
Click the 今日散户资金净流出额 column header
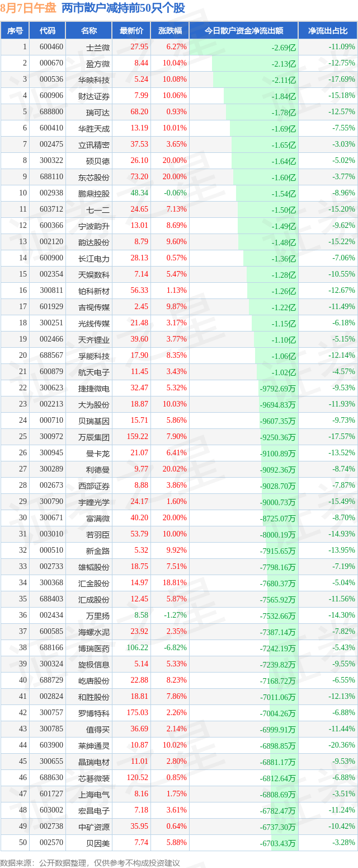click(x=243, y=31)
